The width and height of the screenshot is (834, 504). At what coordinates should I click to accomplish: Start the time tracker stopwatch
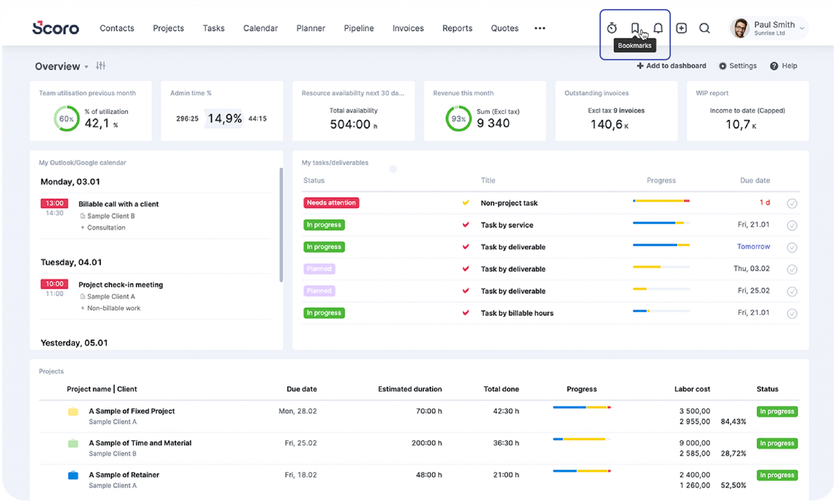pyautogui.click(x=612, y=28)
